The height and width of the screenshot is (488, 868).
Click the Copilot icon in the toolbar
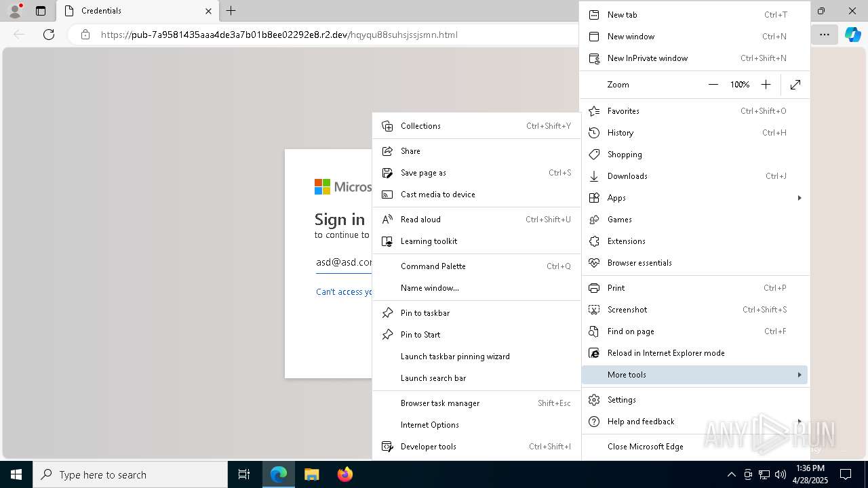point(852,35)
